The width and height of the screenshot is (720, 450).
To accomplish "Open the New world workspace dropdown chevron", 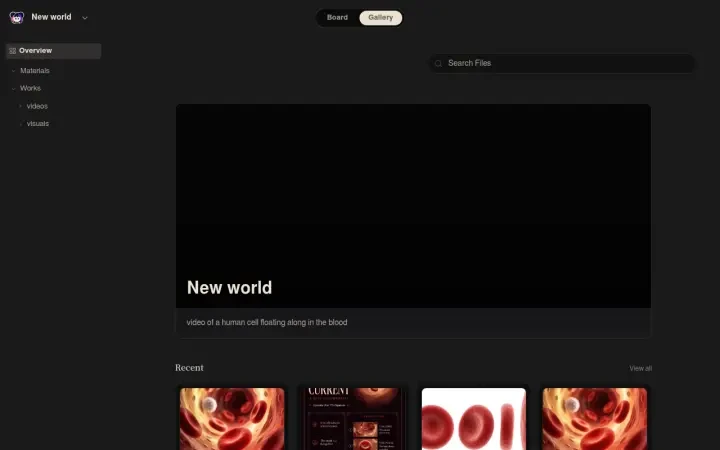I will point(84,18).
